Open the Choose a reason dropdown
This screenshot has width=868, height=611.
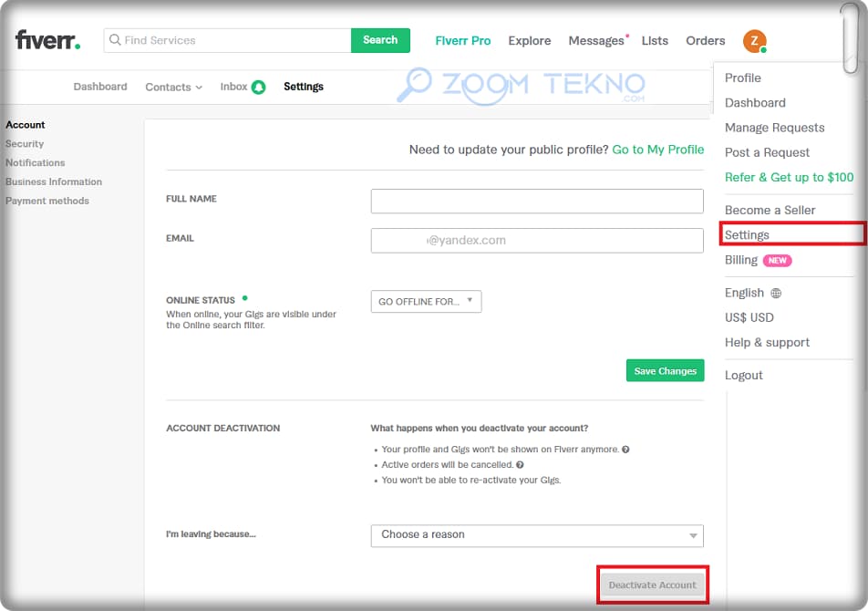tap(537, 535)
